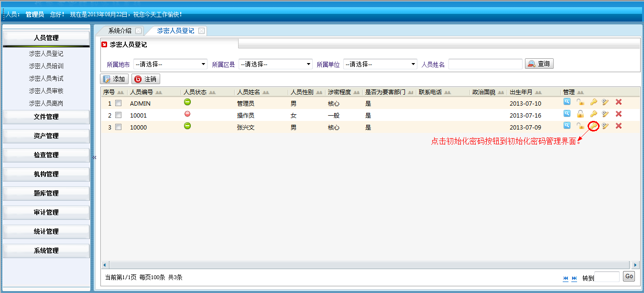Click the 添加 button
Screen dimensions: 644x293
[114, 79]
